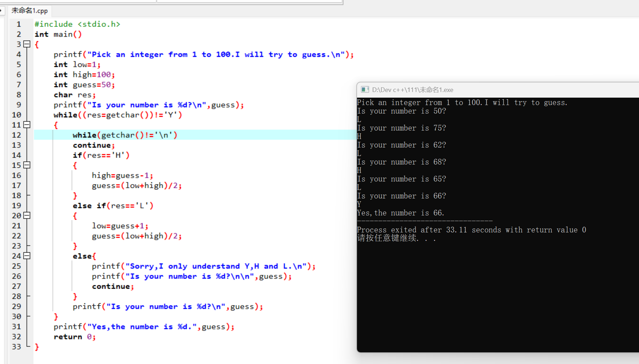
Task: Click the guess=(low+high)/2; on line 17
Action: click(x=137, y=185)
